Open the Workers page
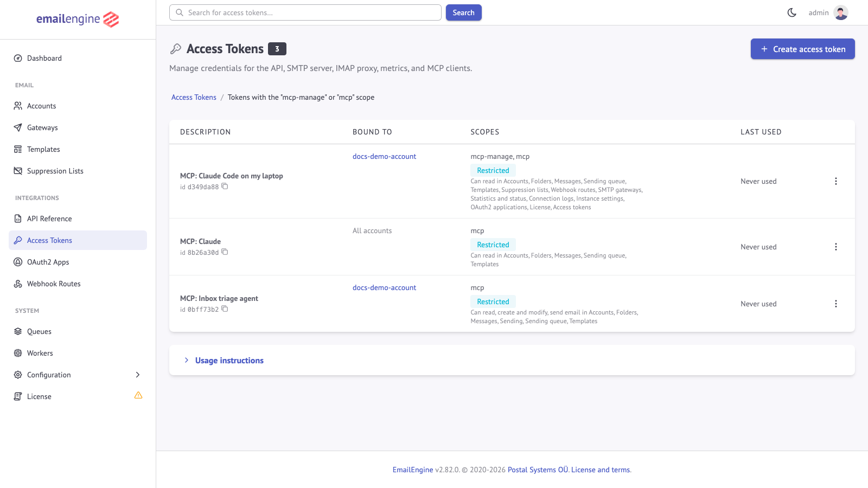The image size is (868, 488). pos(78,353)
